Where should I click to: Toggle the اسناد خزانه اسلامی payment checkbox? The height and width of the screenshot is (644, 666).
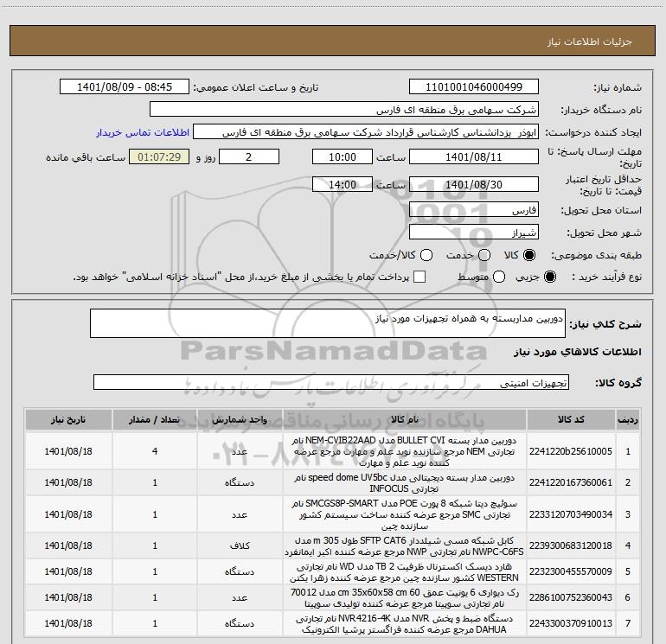[x=419, y=277]
